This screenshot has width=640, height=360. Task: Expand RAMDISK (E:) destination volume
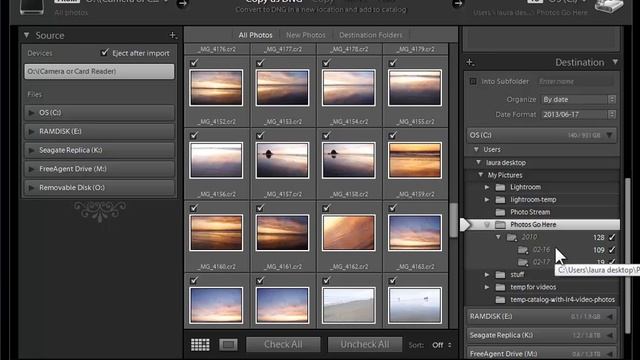point(610,317)
